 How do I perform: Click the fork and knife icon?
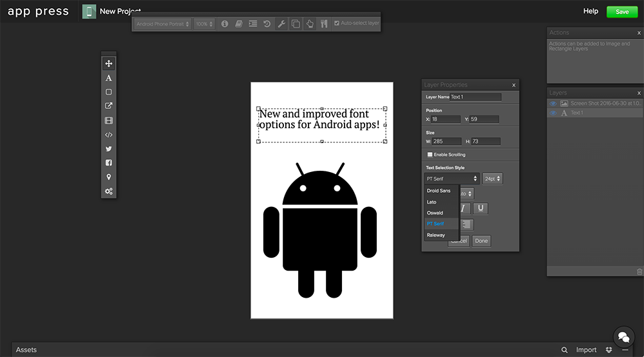[x=324, y=24]
